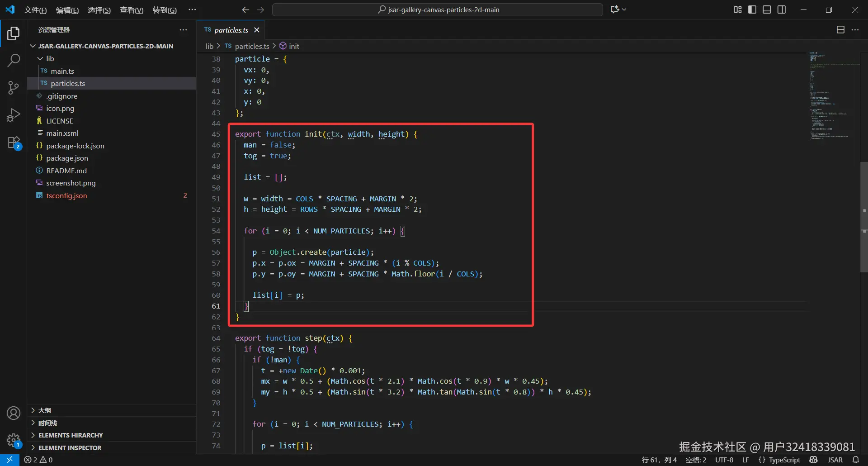Open the 查看(V) menu

[131, 10]
